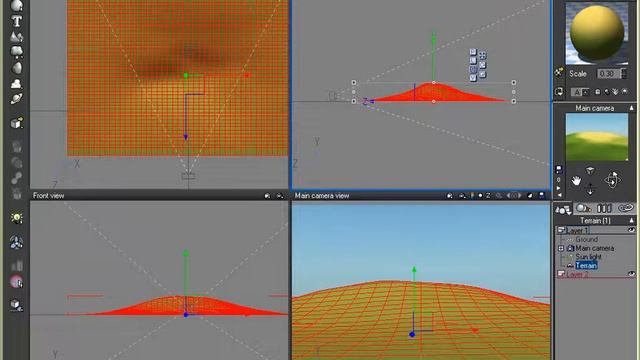Click the Scale value field

click(x=608, y=74)
